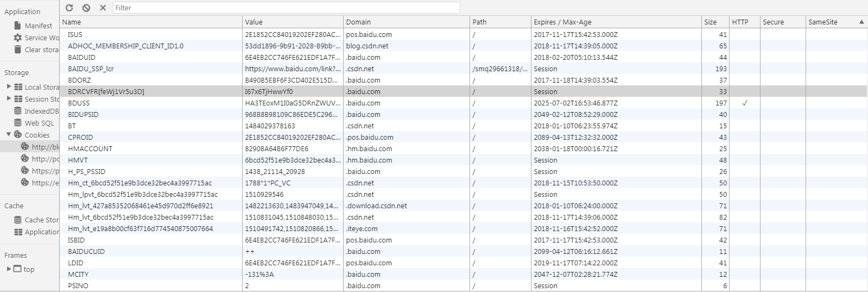Expand the Session Storage tree node

click(x=9, y=98)
